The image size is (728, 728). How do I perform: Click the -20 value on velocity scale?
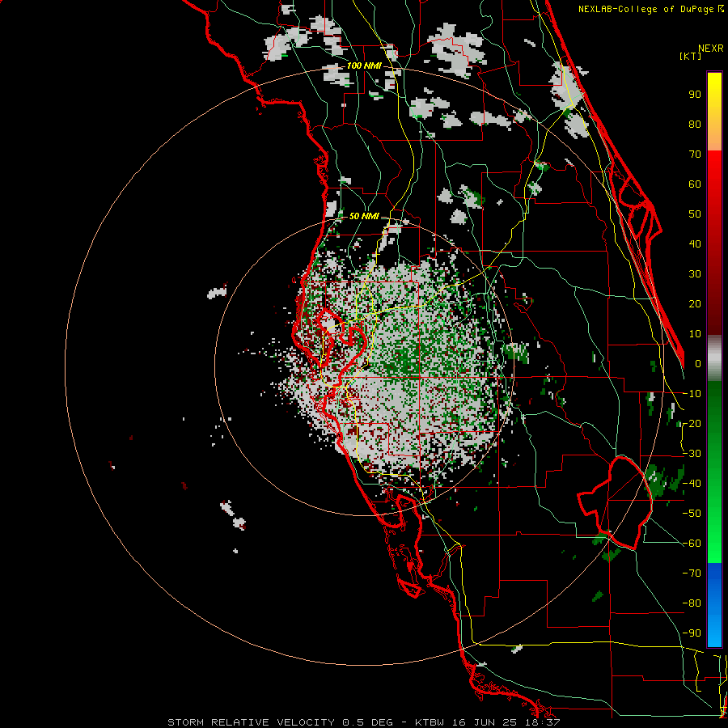click(x=692, y=424)
